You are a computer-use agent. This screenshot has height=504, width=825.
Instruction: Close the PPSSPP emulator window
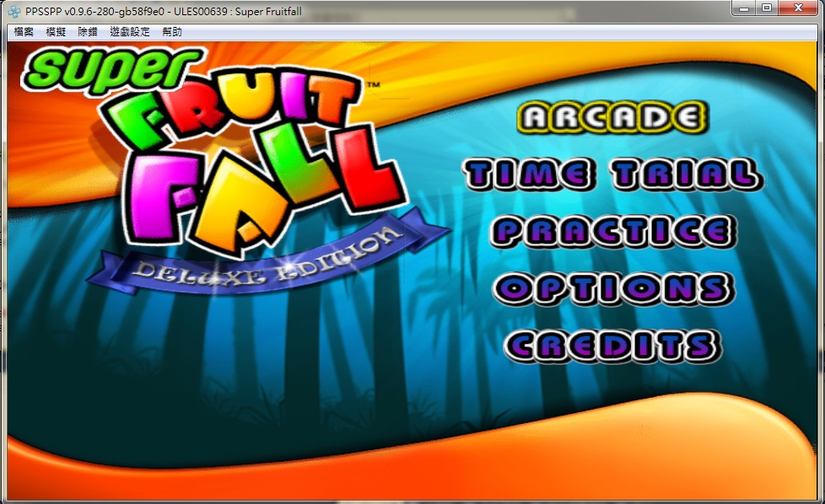pos(799,8)
